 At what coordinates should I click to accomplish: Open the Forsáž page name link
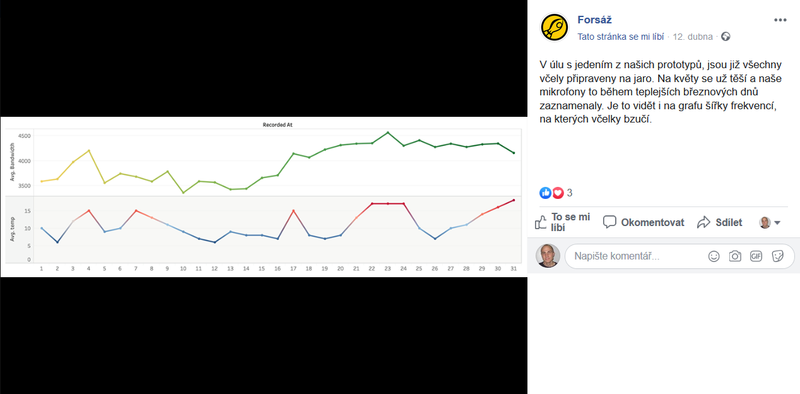(x=594, y=20)
